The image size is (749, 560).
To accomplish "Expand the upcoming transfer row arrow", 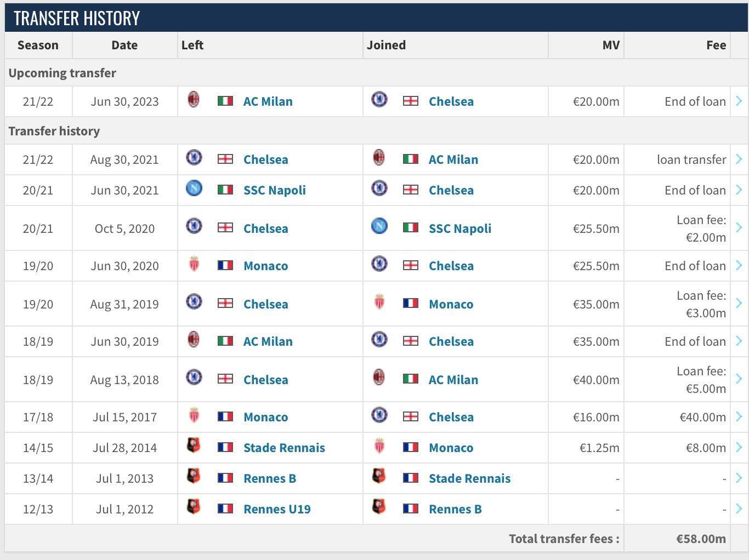I will (739, 101).
